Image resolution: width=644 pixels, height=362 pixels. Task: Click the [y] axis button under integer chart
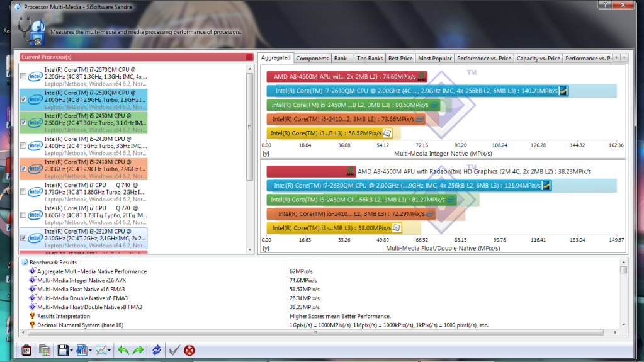pyautogui.click(x=266, y=153)
